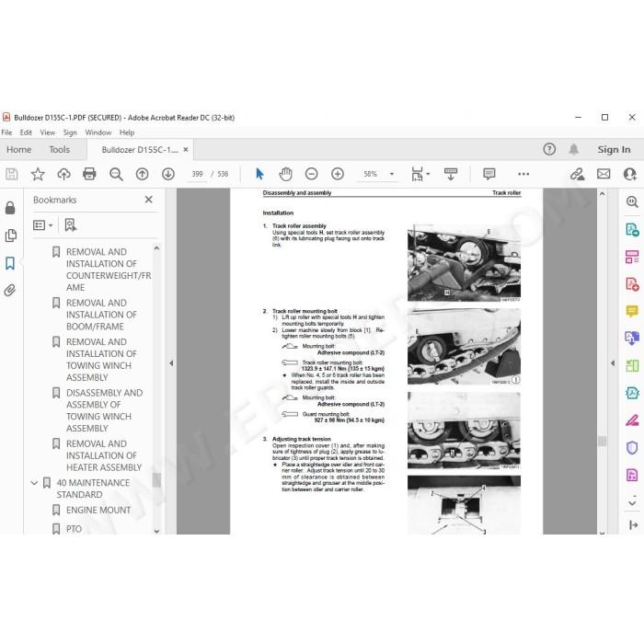Zoom in with plus circle
The width and height of the screenshot is (644, 644).
tap(338, 174)
